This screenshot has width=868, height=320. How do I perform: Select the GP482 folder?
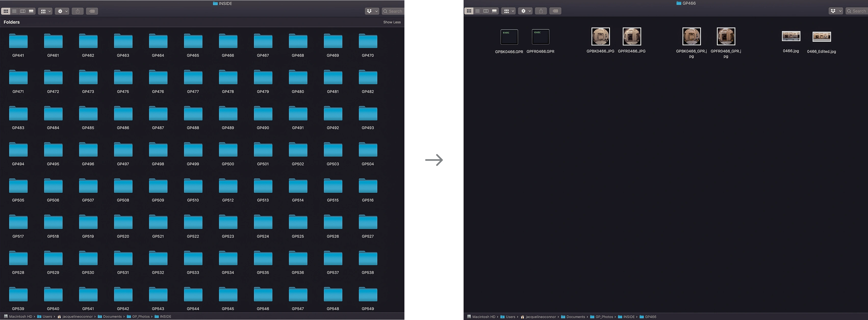[x=368, y=77]
